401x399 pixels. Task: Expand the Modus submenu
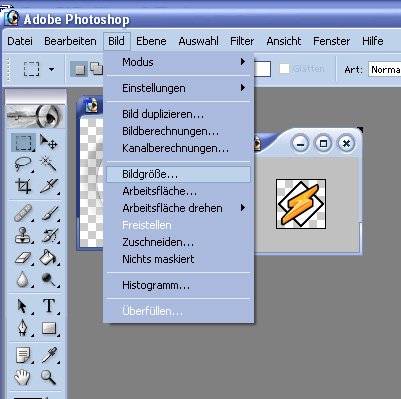coord(178,62)
